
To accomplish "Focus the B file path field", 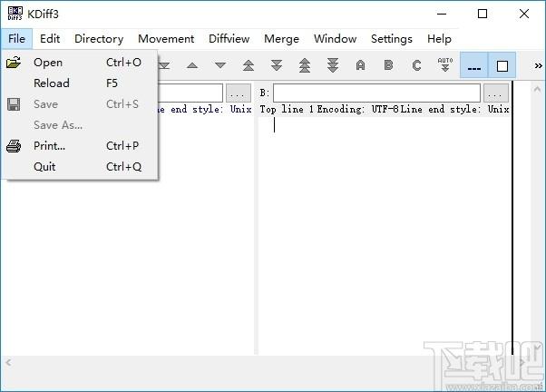I will (x=376, y=93).
